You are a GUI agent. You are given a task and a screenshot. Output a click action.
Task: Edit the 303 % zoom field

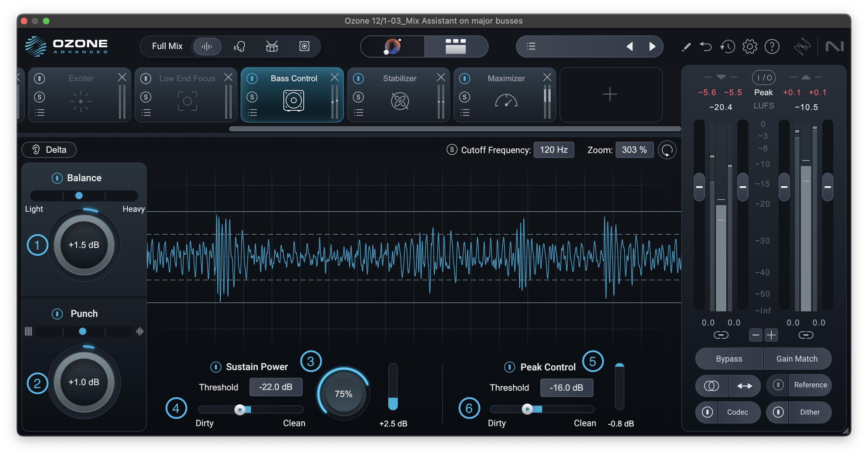[x=634, y=149]
